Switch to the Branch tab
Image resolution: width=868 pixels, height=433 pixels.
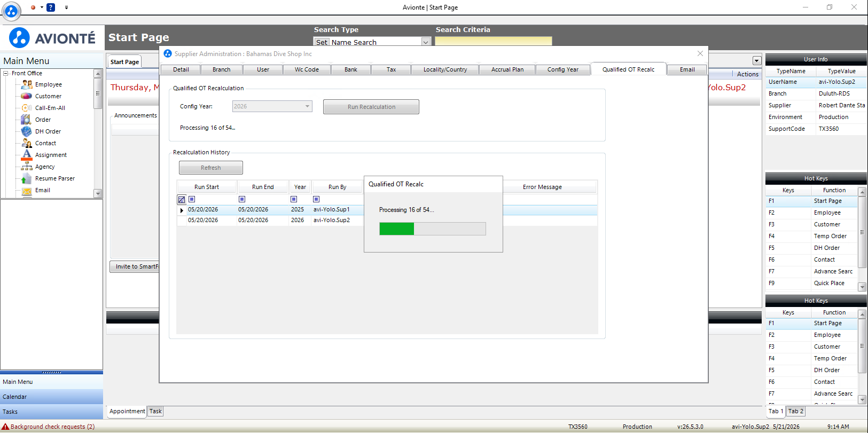click(222, 69)
